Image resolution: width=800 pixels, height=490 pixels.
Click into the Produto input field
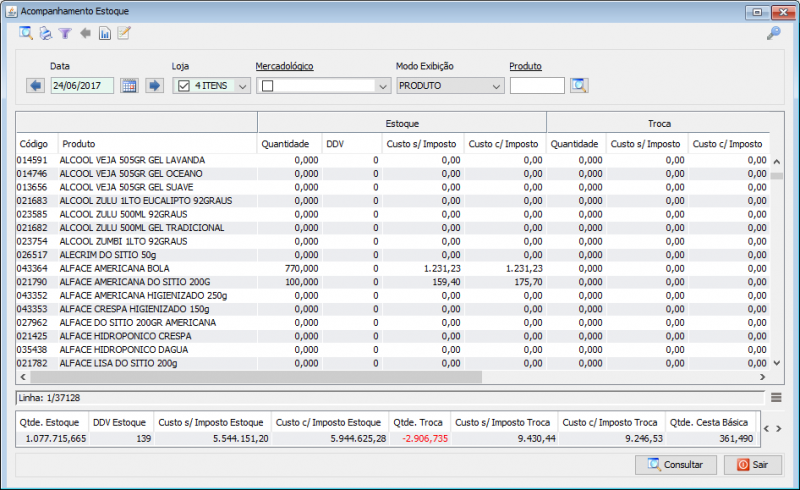(x=537, y=86)
